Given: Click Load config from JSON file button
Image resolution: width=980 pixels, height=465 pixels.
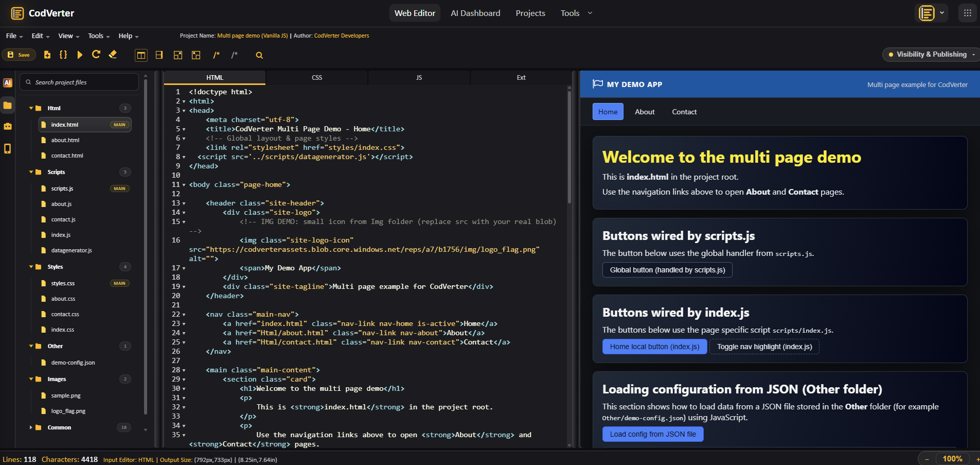Looking at the screenshot, I should [653, 434].
